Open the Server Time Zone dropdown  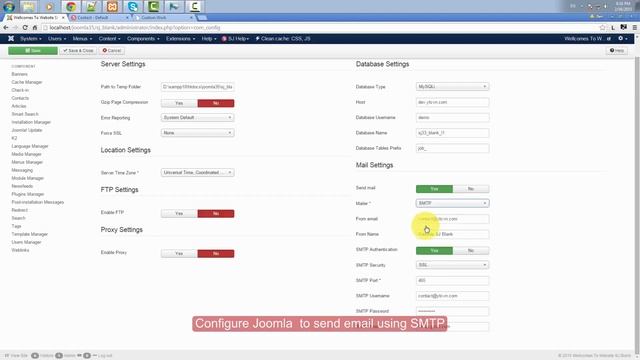pos(198,173)
